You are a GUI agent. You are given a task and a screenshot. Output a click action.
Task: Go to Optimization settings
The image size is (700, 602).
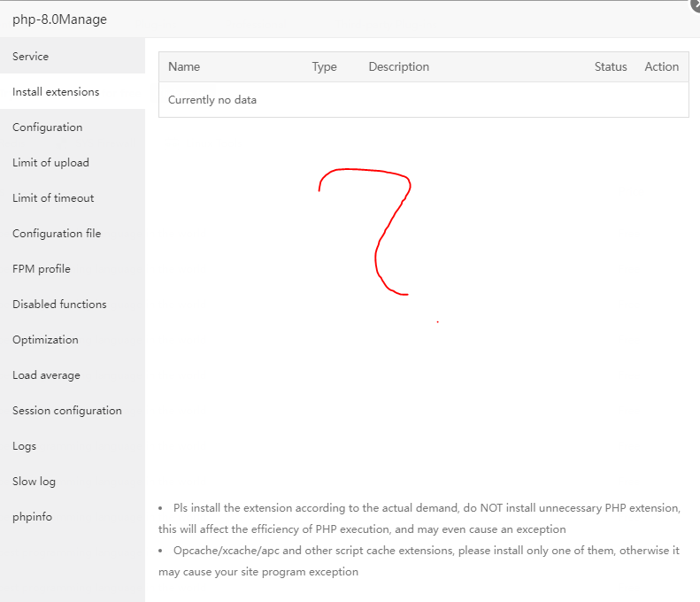(45, 340)
